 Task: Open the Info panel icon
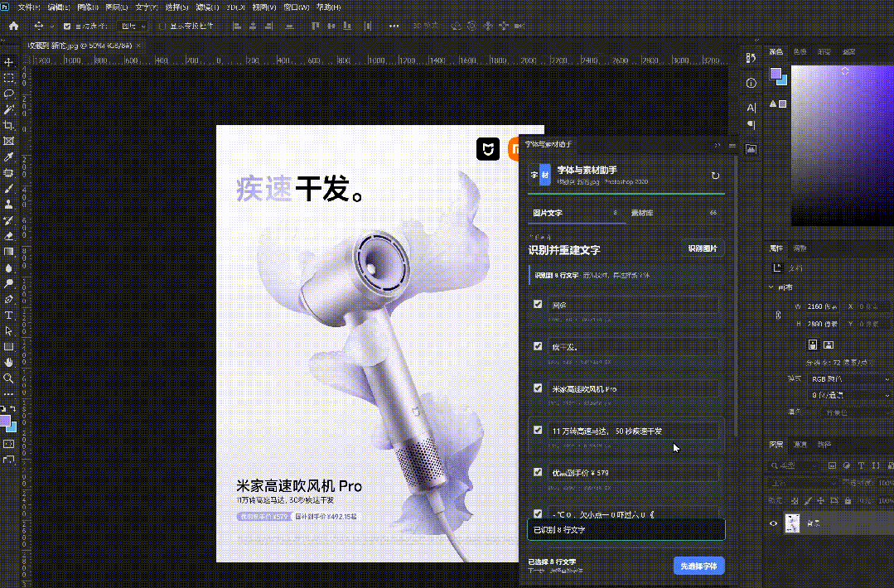point(751,83)
